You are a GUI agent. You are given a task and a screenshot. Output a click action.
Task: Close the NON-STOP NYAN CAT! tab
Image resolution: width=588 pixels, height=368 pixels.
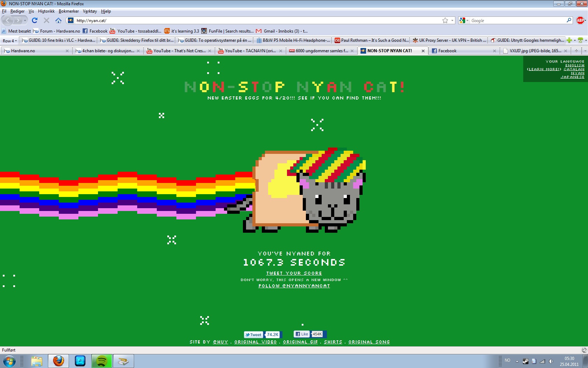tap(423, 51)
